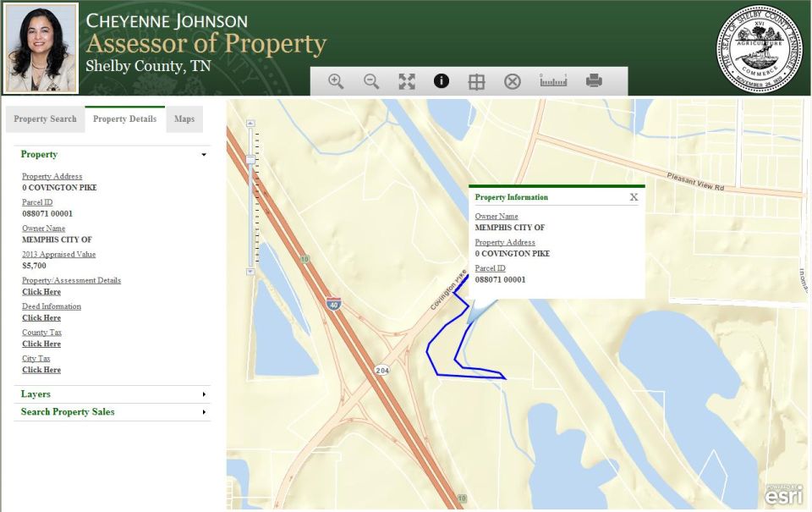This screenshot has width=812, height=512.
Task: Open Deed Information Click Here link
Action: point(41,317)
